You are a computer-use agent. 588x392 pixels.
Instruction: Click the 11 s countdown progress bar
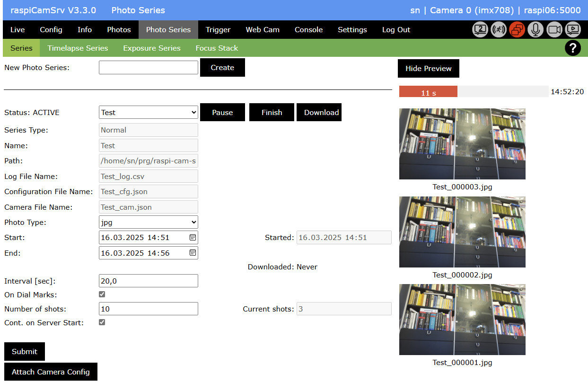coord(428,91)
